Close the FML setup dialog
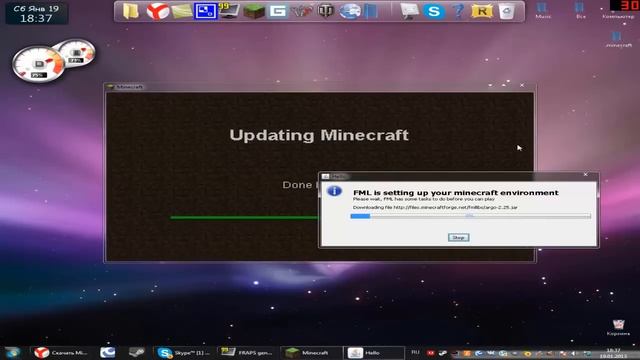The width and height of the screenshot is (640, 360). (x=586, y=175)
